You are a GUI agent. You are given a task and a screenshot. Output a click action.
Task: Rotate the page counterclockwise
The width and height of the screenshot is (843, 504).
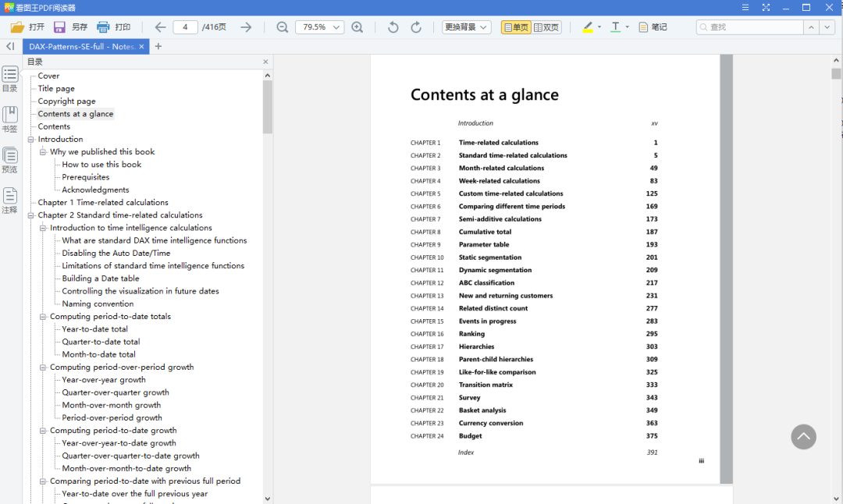point(393,27)
